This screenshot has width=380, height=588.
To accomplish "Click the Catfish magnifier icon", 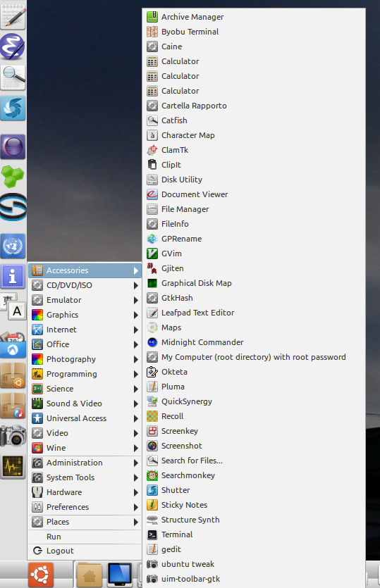I will [x=152, y=120].
